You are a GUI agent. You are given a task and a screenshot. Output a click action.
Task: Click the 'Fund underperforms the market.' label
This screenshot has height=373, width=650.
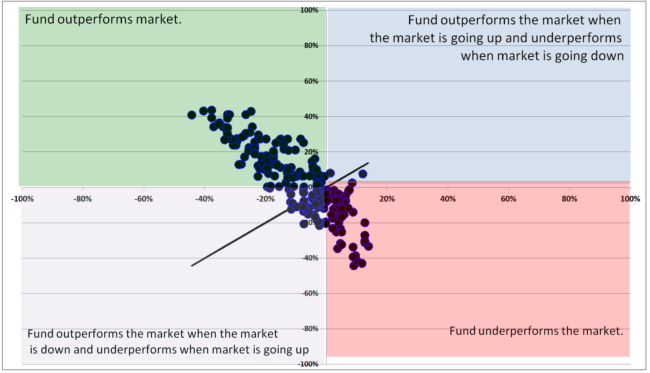pyautogui.click(x=536, y=331)
